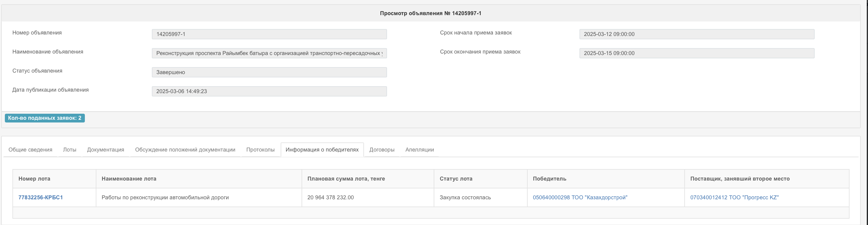Click the amount 20 964 378 232.00
Image resolution: width=868 pixels, height=225 pixels.
(331, 197)
